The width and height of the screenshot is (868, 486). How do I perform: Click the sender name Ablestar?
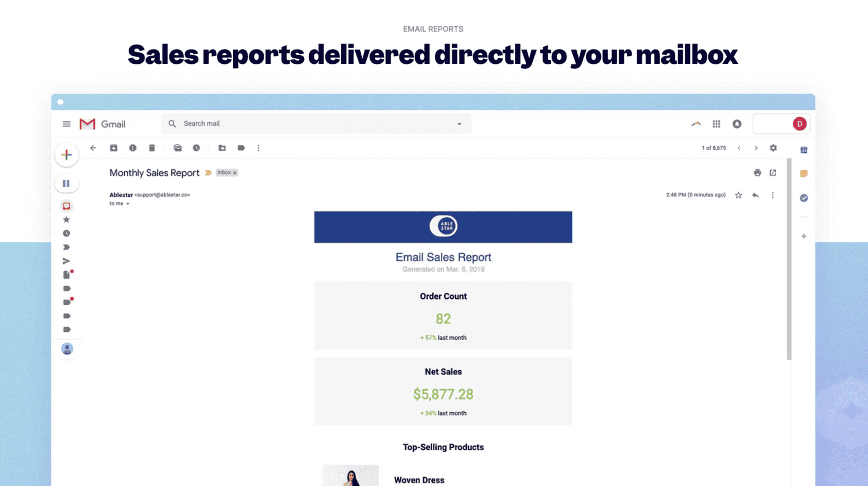[x=121, y=195]
